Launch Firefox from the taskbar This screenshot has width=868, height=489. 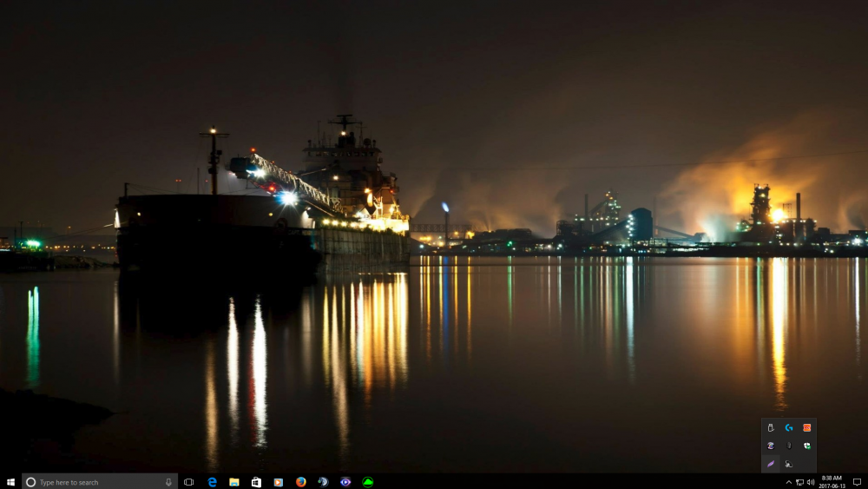coord(300,482)
